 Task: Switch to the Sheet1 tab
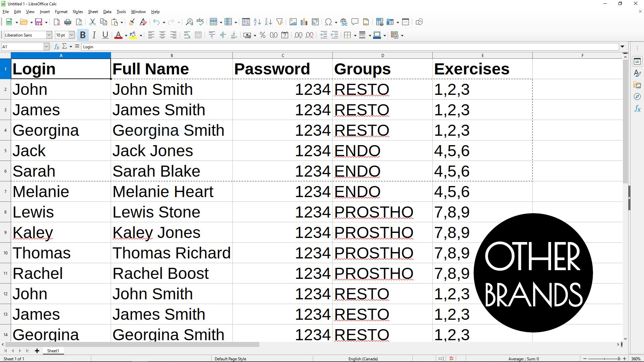53,351
